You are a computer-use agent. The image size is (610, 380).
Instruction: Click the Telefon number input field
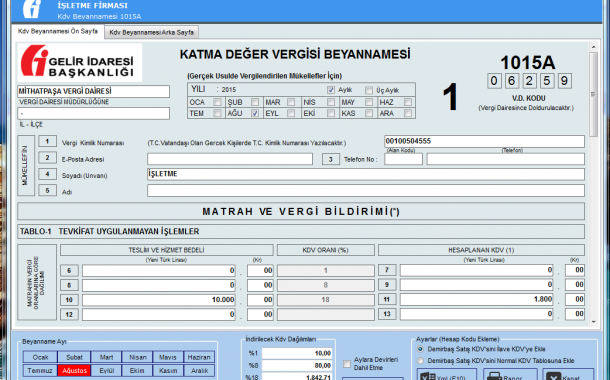coord(505,159)
